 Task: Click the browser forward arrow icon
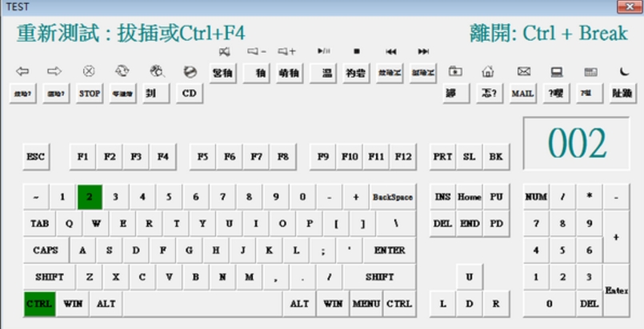(54, 71)
